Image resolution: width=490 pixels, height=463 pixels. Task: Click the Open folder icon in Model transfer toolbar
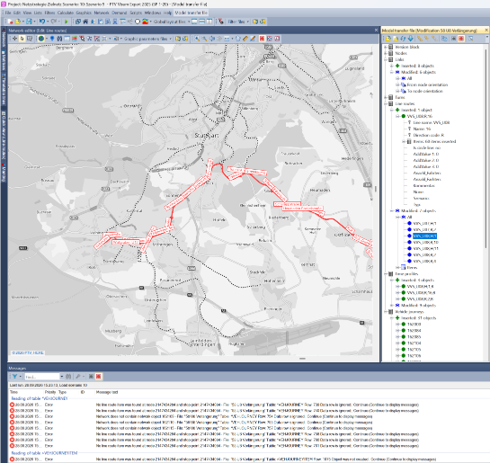click(388, 39)
